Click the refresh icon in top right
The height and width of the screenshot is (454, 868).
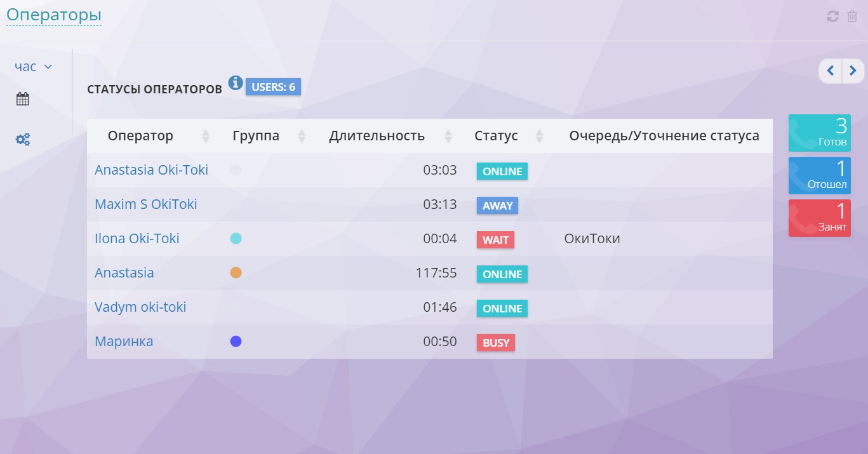point(832,17)
